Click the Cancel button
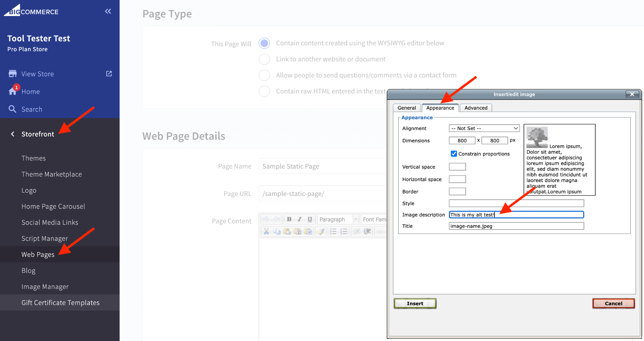Screen dimensions: 644x341 612,303
